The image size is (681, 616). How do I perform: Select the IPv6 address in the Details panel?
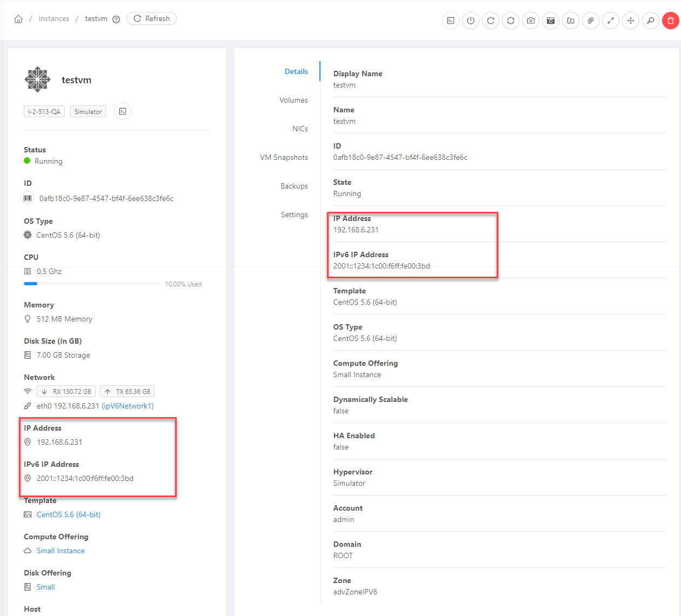(382, 266)
